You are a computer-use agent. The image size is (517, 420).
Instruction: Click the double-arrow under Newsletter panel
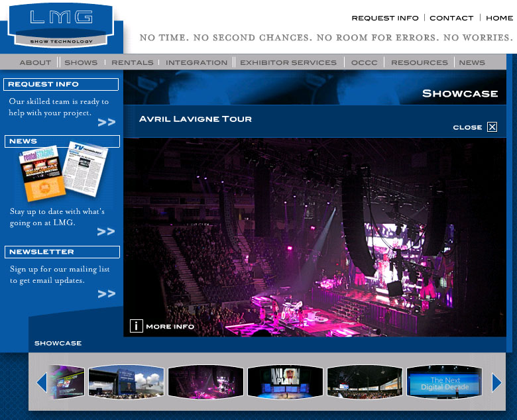(107, 293)
